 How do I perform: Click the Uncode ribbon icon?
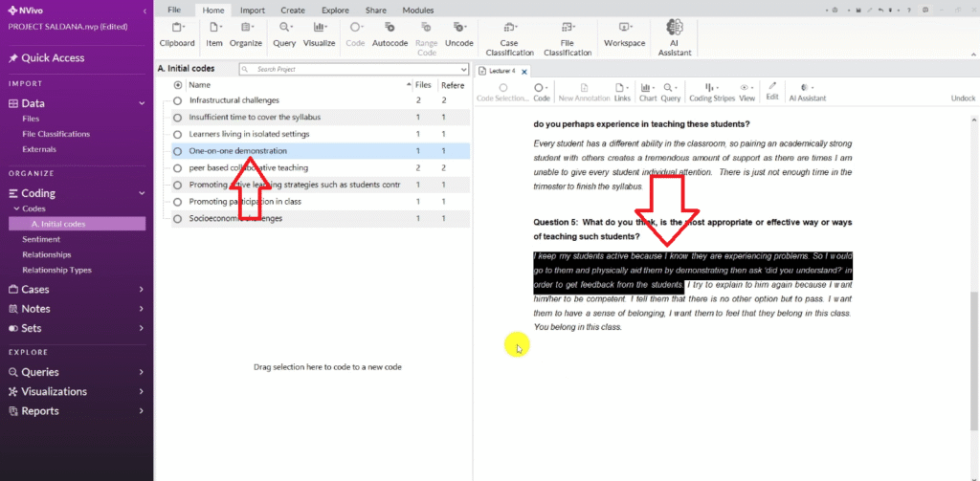[458, 30]
